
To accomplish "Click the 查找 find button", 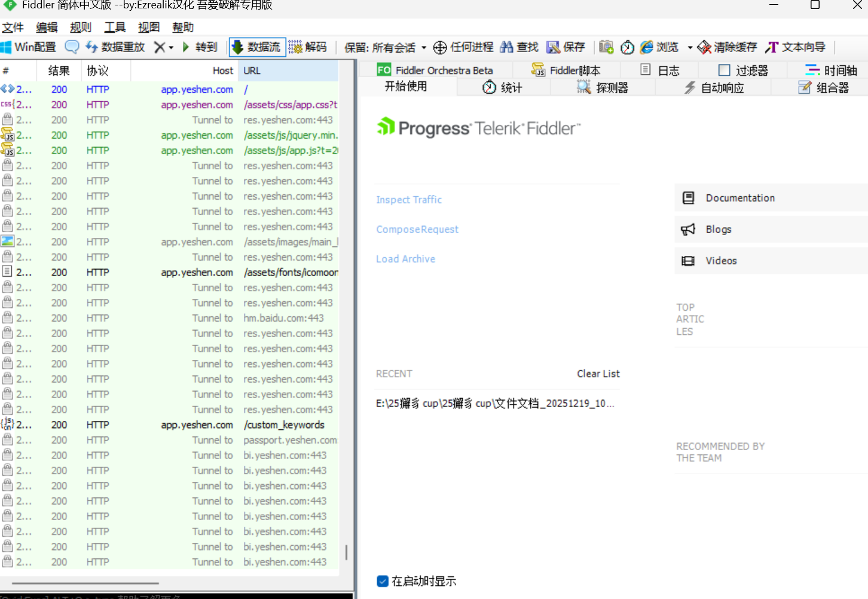I will [x=519, y=47].
